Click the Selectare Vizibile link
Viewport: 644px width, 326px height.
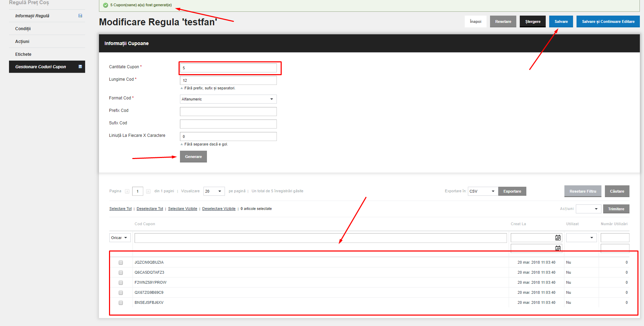pyautogui.click(x=183, y=209)
